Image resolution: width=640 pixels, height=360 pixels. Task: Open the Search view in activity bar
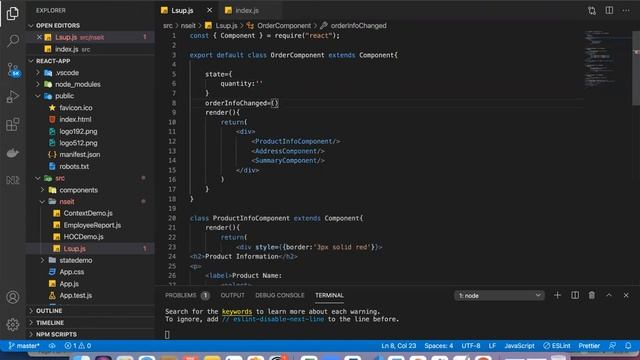[13, 40]
